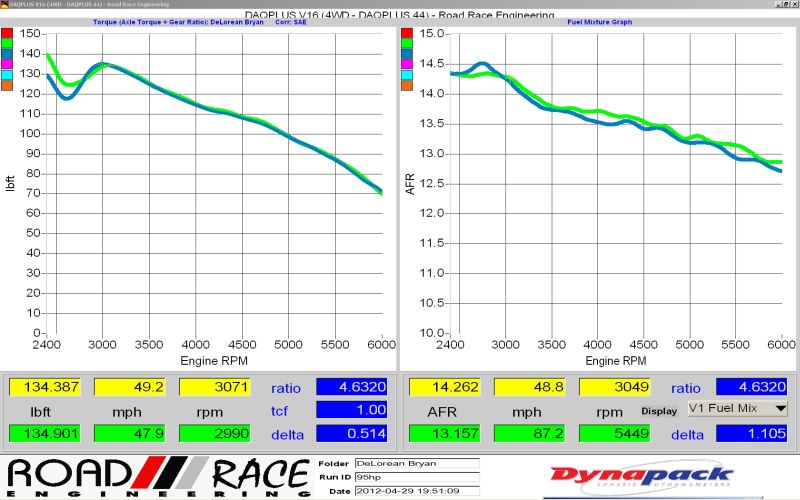
Task: Click the yellow rpm value 3071
Action: pyautogui.click(x=215, y=386)
